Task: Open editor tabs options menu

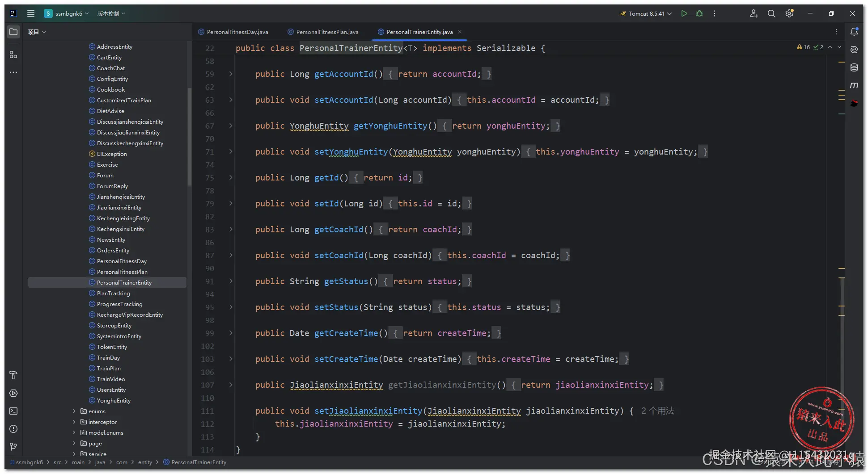Action: coord(836,32)
